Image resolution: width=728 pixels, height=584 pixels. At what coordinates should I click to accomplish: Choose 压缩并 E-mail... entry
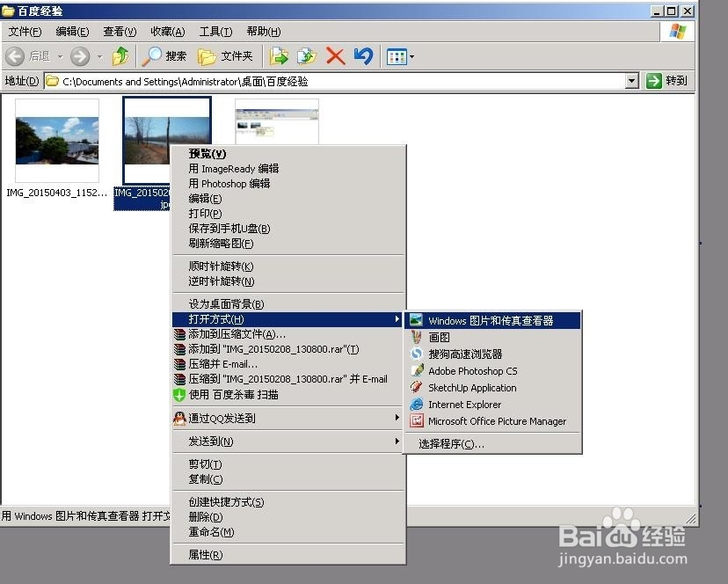point(288,364)
